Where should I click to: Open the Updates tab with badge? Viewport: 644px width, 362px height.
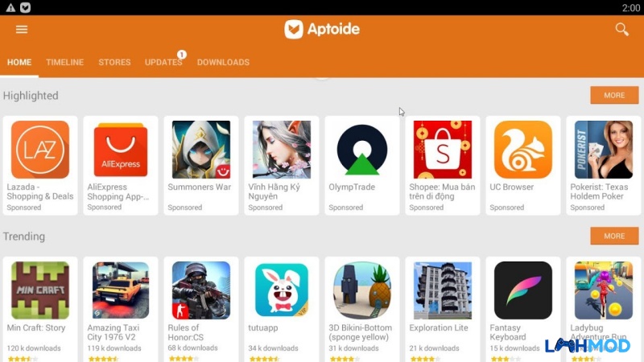(163, 63)
